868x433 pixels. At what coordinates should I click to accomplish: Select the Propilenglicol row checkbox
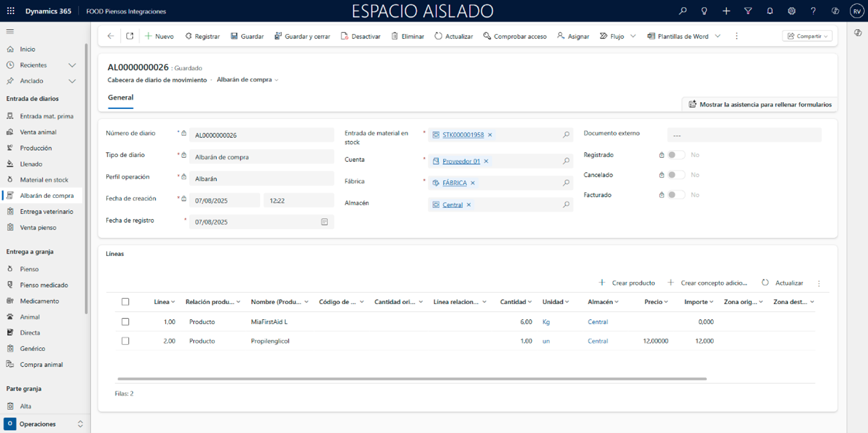pyautogui.click(x=125, y=341)
